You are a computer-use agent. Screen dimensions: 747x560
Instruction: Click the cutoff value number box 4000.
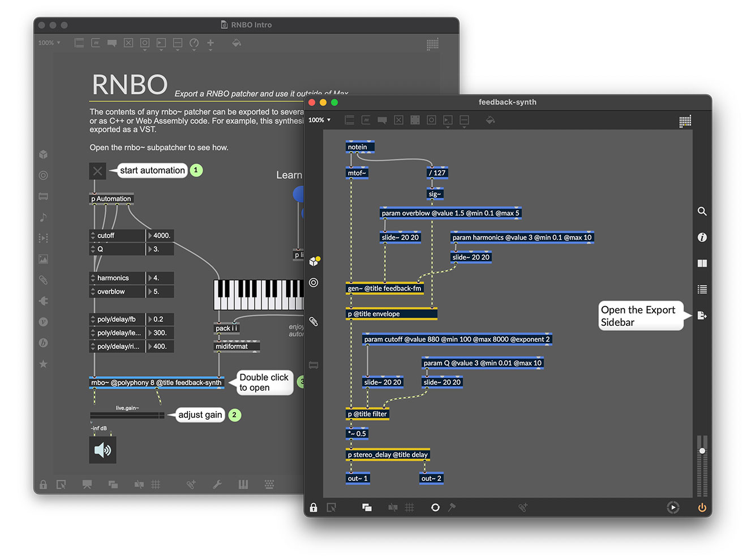point(160,235)
